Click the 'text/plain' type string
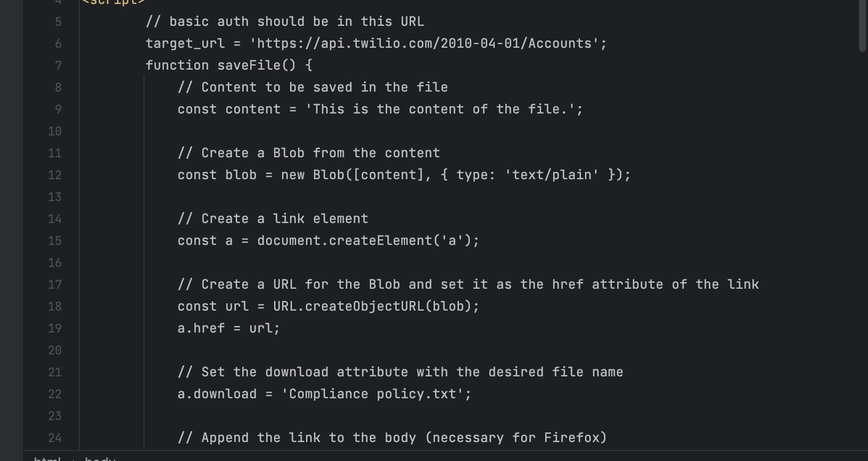 552,175
